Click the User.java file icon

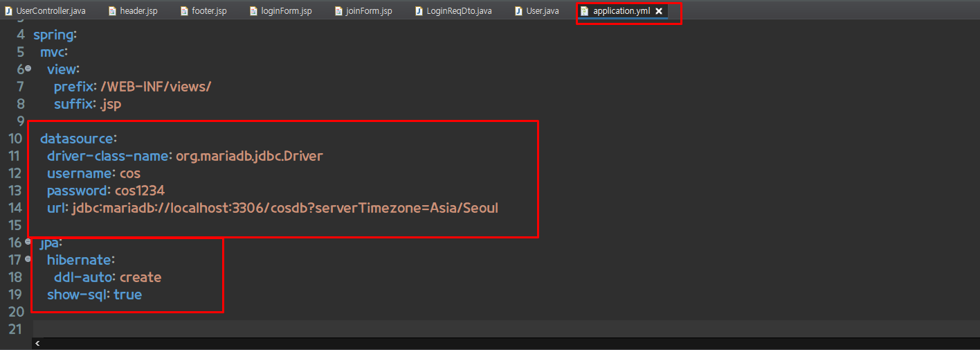point(518,11)
